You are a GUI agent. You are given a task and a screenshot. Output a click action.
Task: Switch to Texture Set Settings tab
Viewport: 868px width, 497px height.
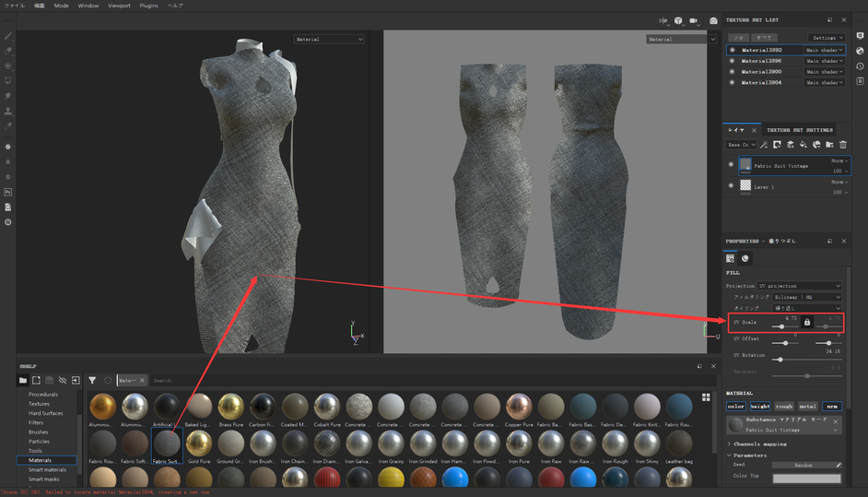[799, 130]
